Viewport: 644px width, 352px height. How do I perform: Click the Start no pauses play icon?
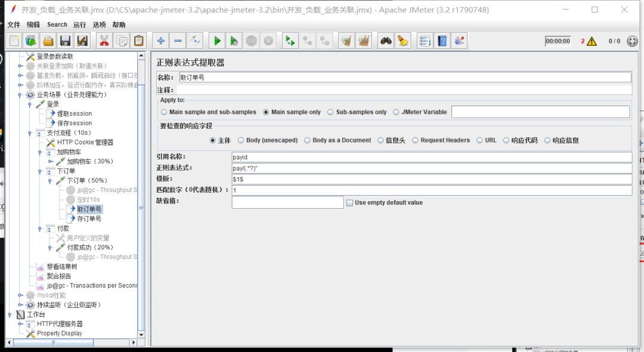234,40
